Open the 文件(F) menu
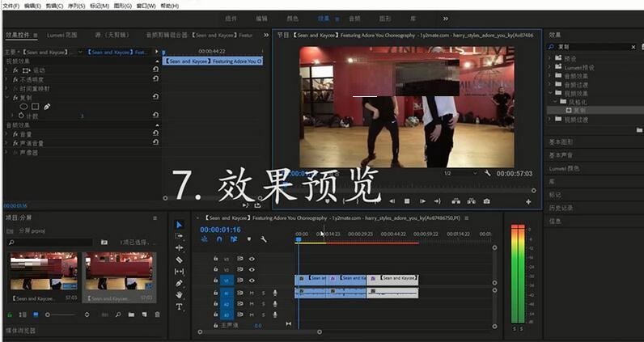This screenshot has width=644, height=342. (12, 5)
